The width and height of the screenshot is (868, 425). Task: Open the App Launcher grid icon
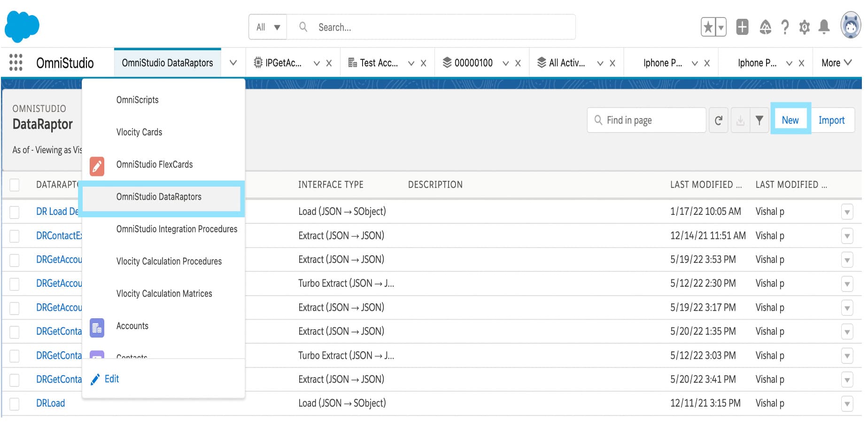[x=16, y=63]
